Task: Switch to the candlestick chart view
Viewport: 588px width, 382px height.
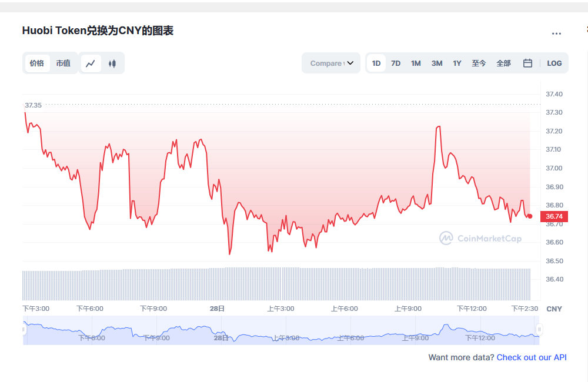Action: click(x=112, y=63)
